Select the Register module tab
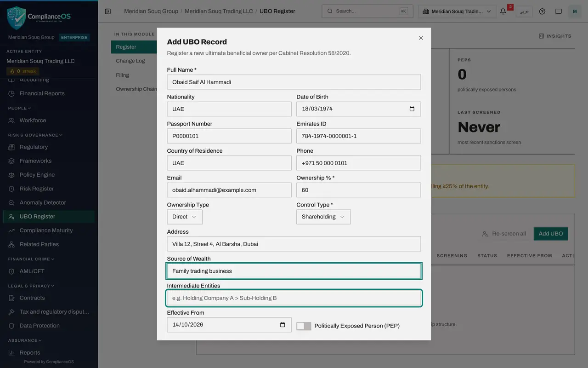Viewport: 588px width, 368px height. coord(134,47)
